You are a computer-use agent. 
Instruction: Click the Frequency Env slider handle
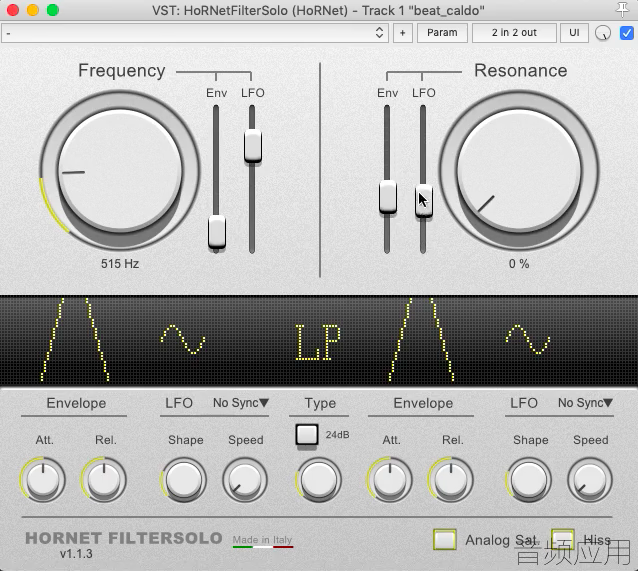coord(216,232)
